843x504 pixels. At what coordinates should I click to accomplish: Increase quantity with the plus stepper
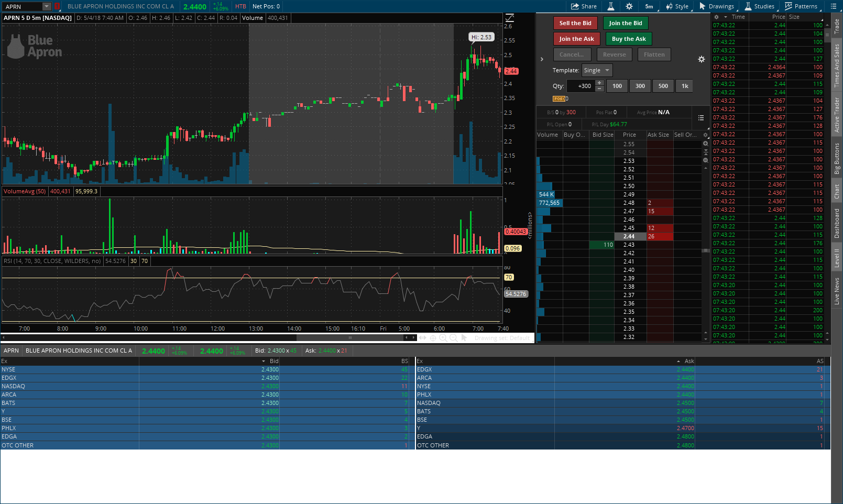pos(599,83)
